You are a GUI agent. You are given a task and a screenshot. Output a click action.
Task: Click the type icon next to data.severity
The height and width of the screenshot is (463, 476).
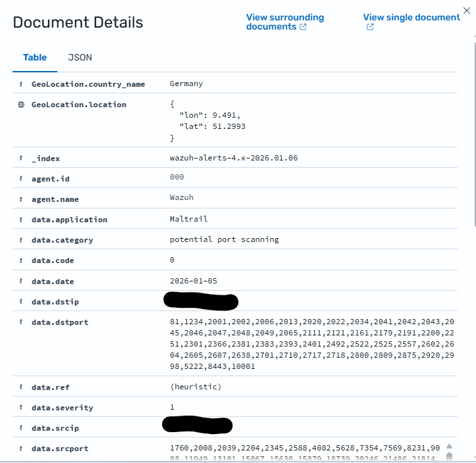coord(21,408)
